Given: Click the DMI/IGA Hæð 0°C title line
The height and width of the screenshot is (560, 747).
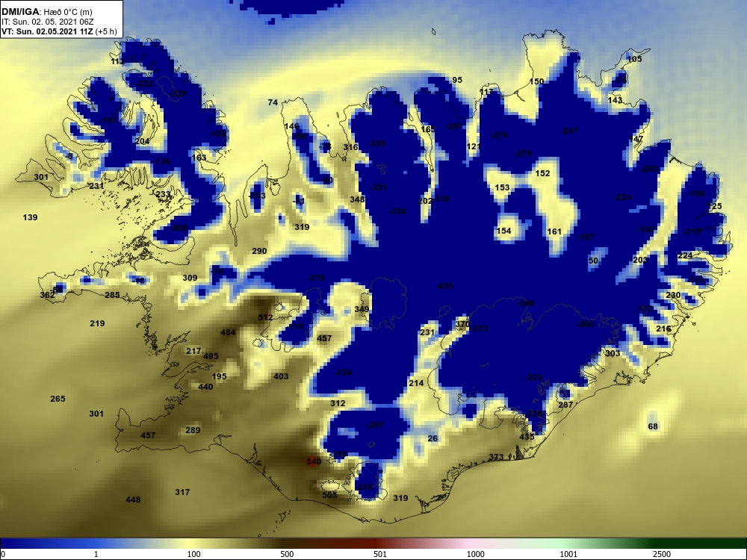Looking at the screenshot, I should coord(47,12).
